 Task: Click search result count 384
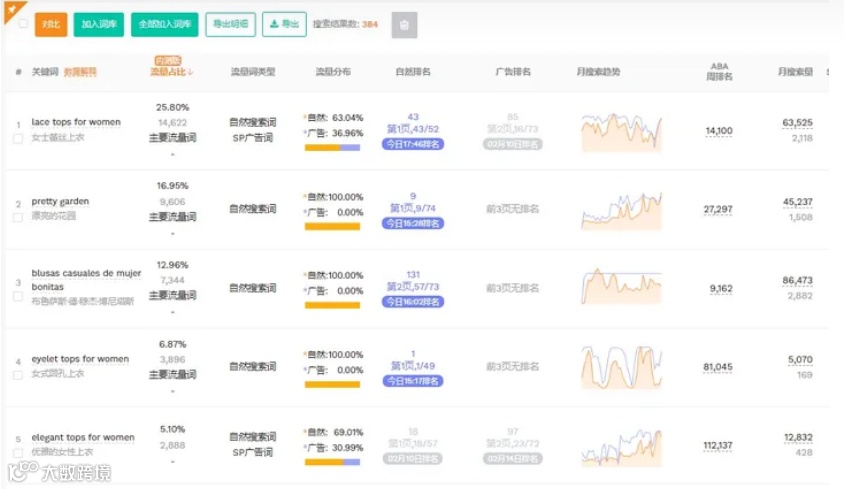click(370, 25)
